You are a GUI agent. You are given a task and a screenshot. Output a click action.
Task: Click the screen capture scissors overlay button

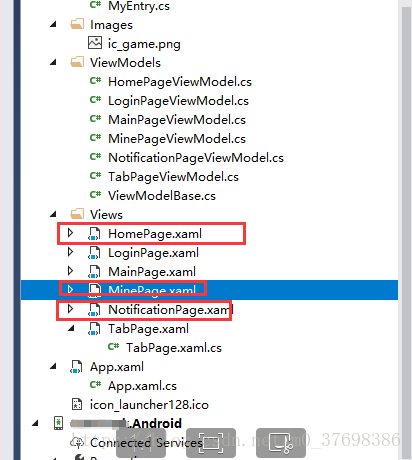[281, 443]
